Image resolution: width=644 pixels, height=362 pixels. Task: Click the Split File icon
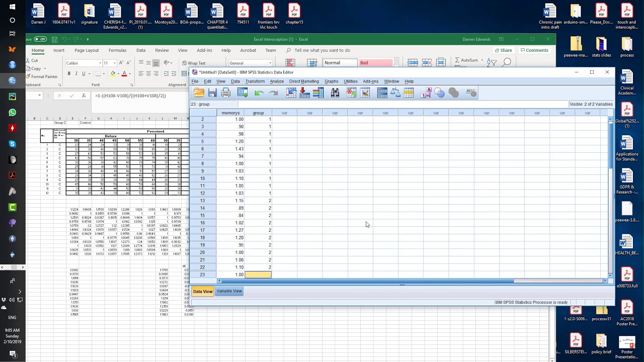[x=382, y=93]
